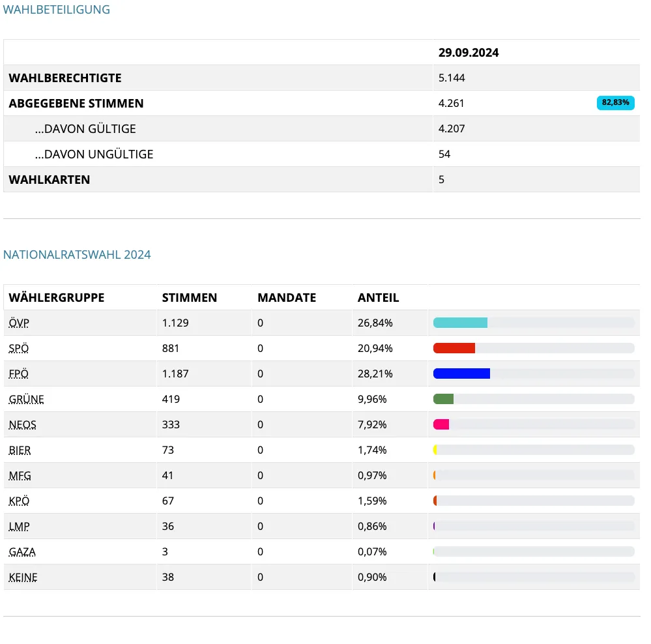Click the 0,90% KEINE share
This screenshot has height=644, width=651.
coord(372,577)
